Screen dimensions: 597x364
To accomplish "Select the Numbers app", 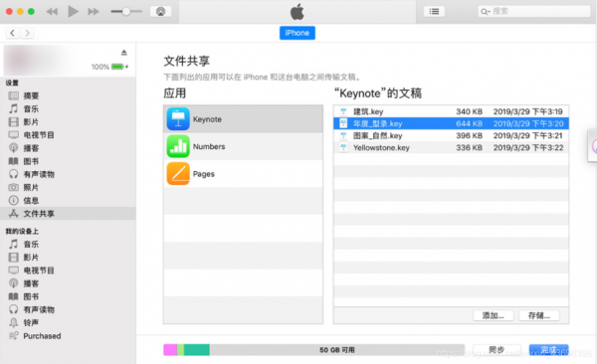I will pos(244,146).
